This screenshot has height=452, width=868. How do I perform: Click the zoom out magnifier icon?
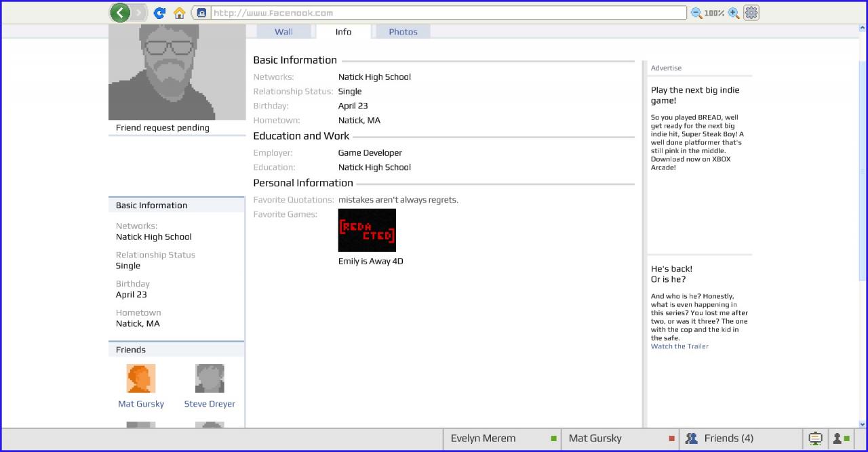(x=696, y=13)
